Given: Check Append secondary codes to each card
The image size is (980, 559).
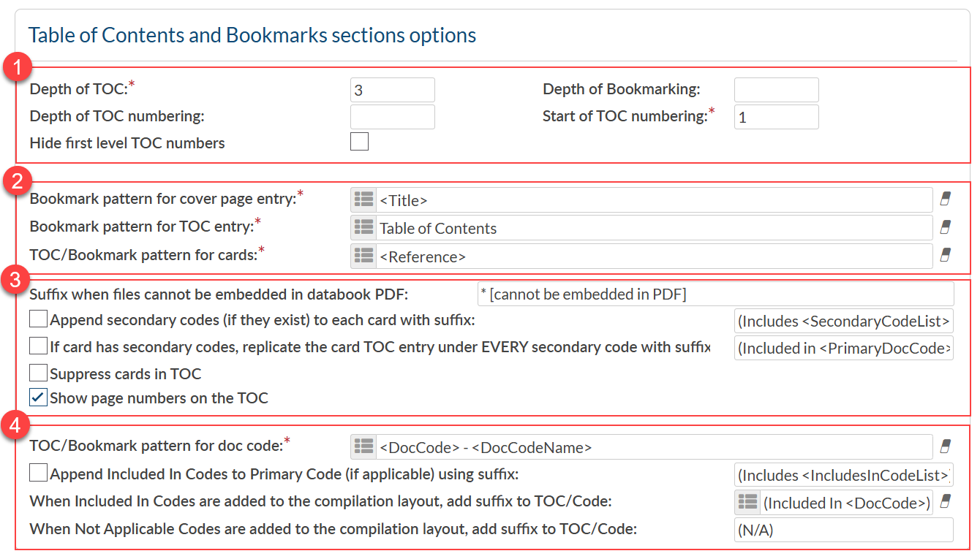Looking at the screenshot, I should [x=38, y=319].
